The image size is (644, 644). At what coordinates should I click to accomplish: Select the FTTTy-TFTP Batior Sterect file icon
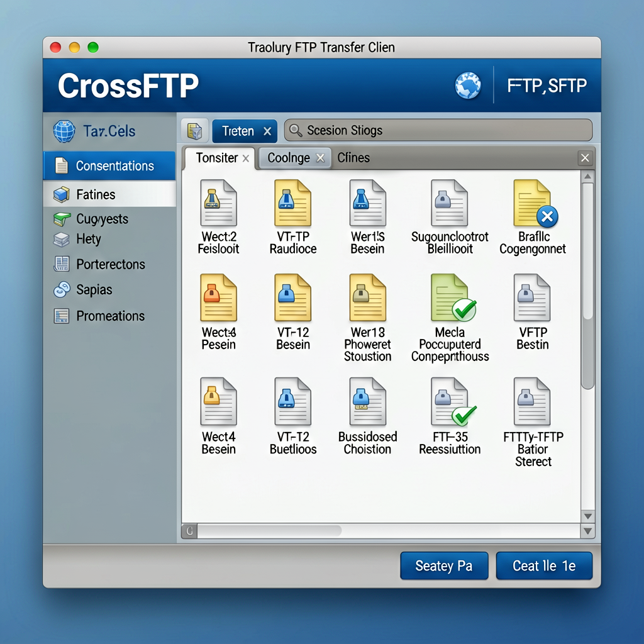pos(532,401)
